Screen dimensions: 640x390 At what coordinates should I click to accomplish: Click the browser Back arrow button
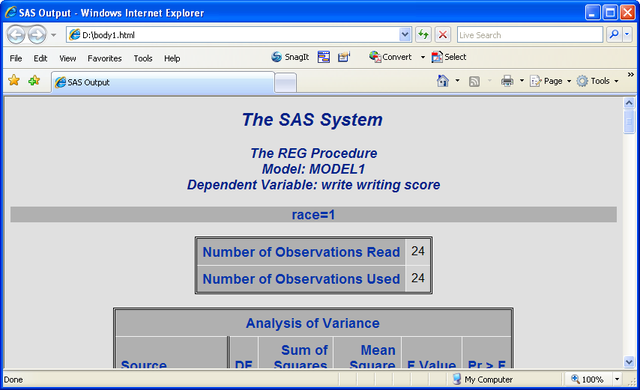(16, 35)
